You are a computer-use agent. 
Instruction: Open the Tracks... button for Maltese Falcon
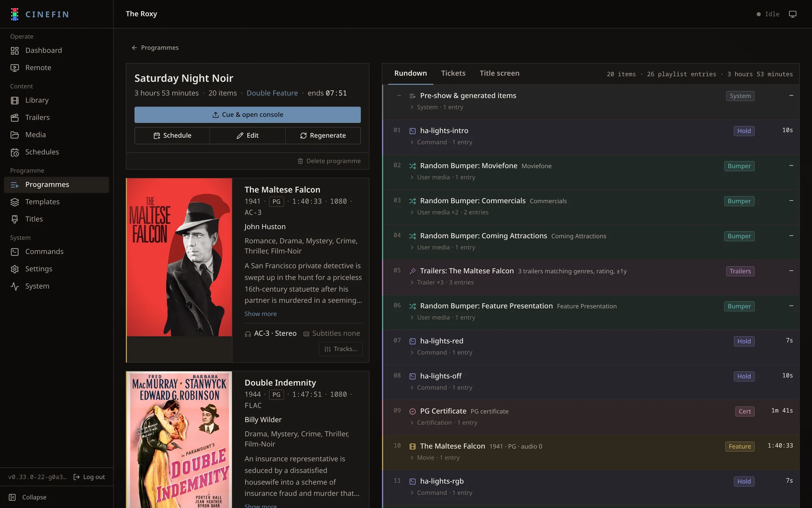(x=341, y=349)
